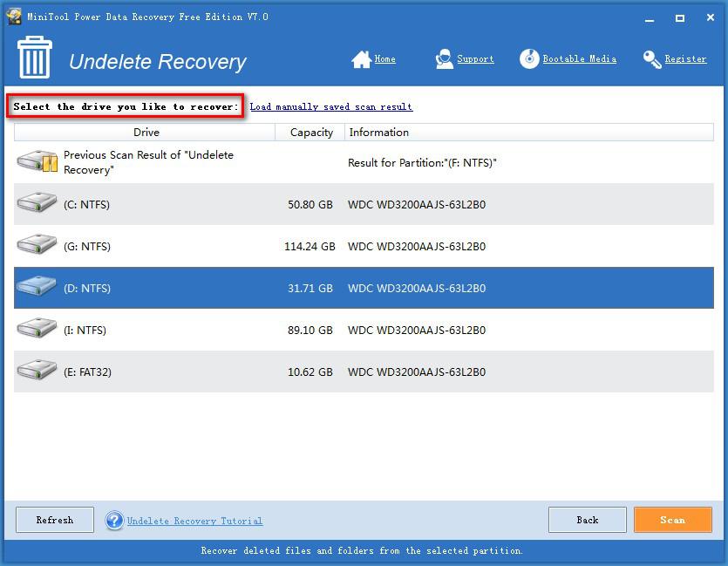
Task: Click WDC info in the E: FAT32 row
Action: point(417,372)
